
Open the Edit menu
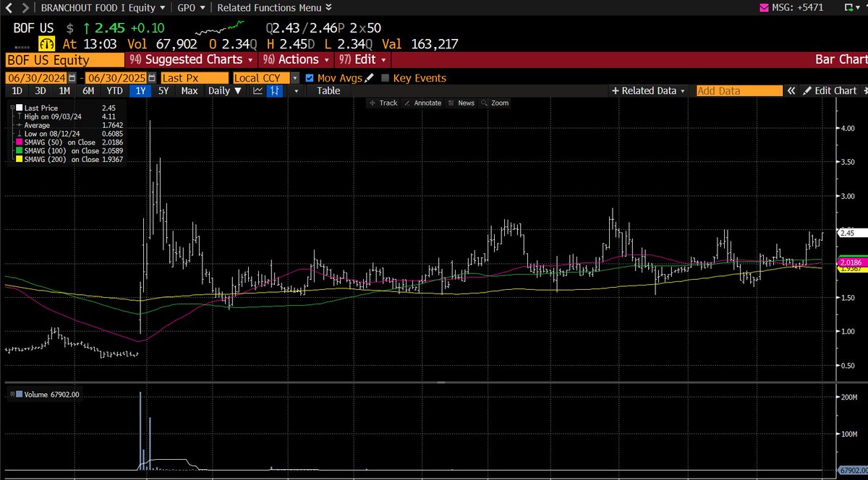(363, 59)
